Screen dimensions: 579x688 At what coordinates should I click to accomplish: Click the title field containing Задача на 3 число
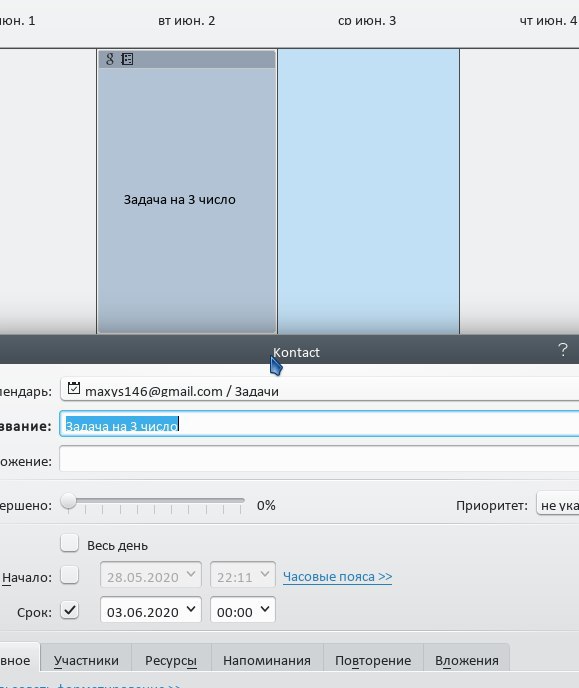click(319, 424)
